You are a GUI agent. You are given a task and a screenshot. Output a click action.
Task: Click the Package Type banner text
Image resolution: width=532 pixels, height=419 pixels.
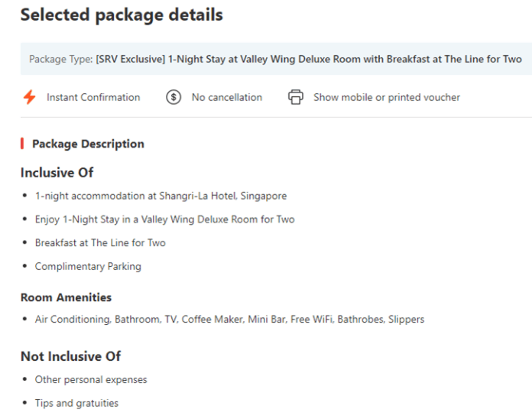pos(275,59)
